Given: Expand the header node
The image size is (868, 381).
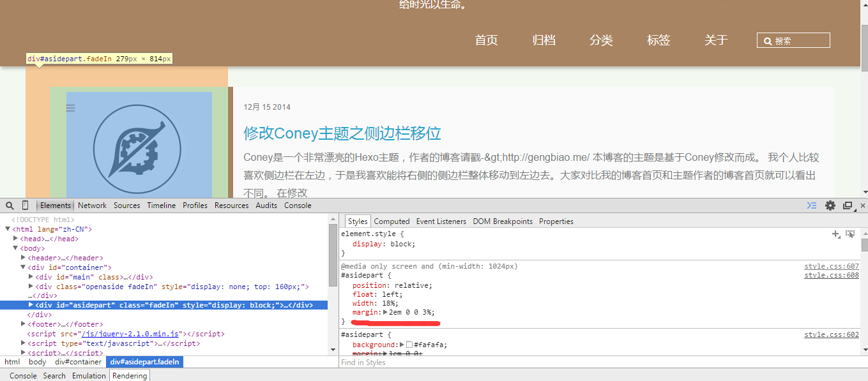Looking at the screenshot, I should (x=23, y=258).
